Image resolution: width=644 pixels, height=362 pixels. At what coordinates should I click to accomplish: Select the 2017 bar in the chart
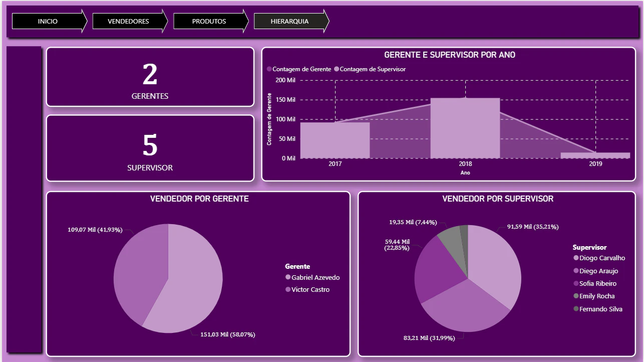335,140
